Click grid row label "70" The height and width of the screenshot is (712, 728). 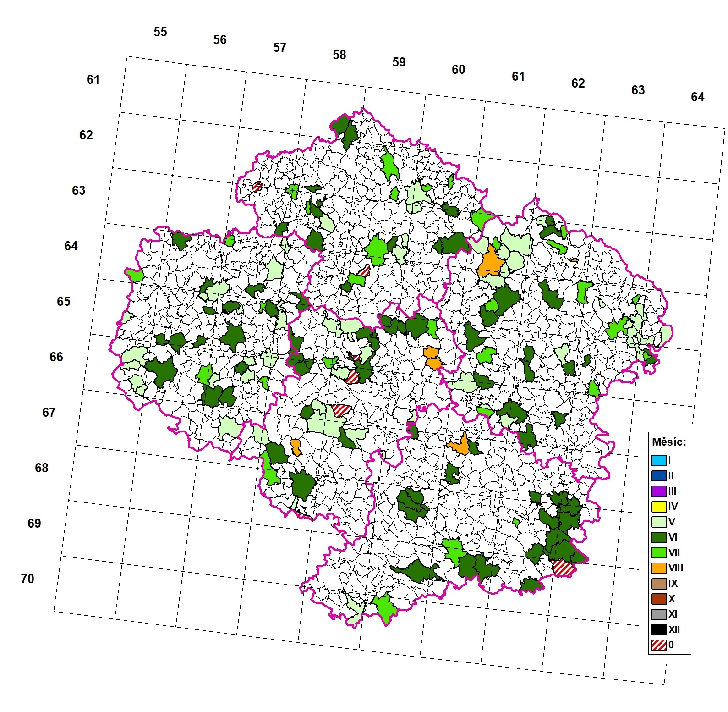27,579
